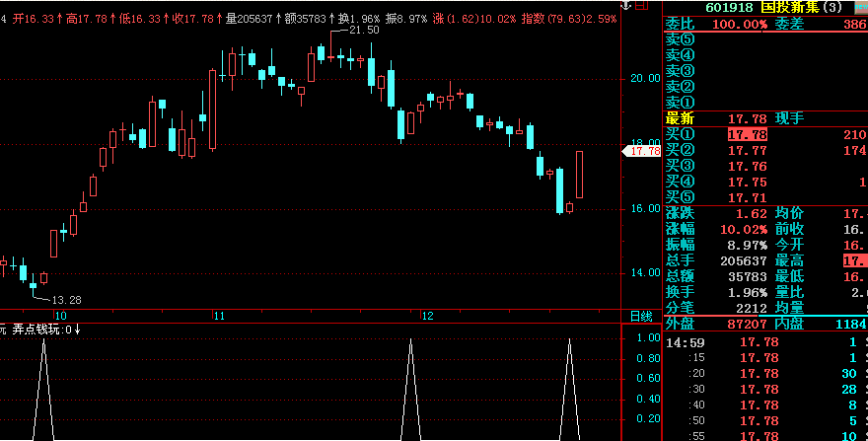Open the 日线 period selector
The width and height of the screenshot is (868, 441).
pos(641,316)
